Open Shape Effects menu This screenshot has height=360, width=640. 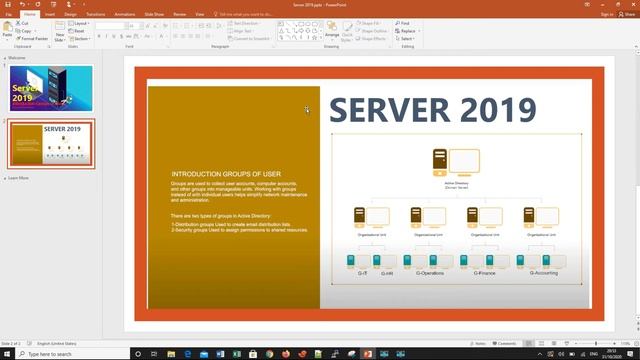[x=371, y=38]
